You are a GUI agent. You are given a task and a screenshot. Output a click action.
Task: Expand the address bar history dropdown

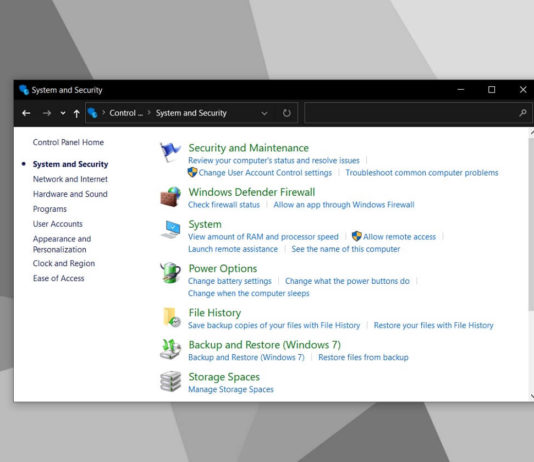264,113
